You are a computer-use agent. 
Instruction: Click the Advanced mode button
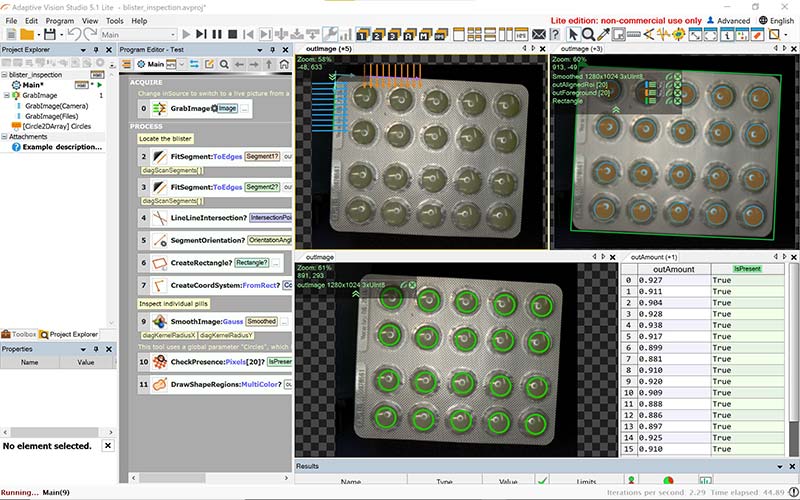pos(726,20)
